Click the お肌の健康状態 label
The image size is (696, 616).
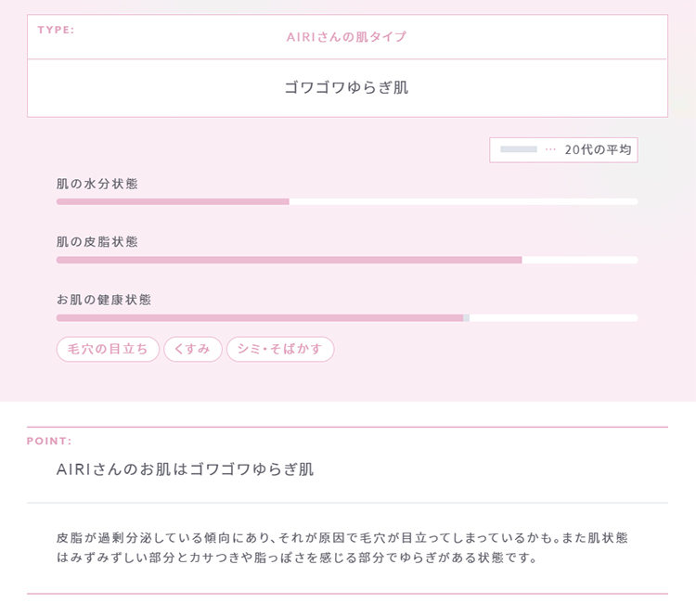pyautogui.click(x=104, y=300)
